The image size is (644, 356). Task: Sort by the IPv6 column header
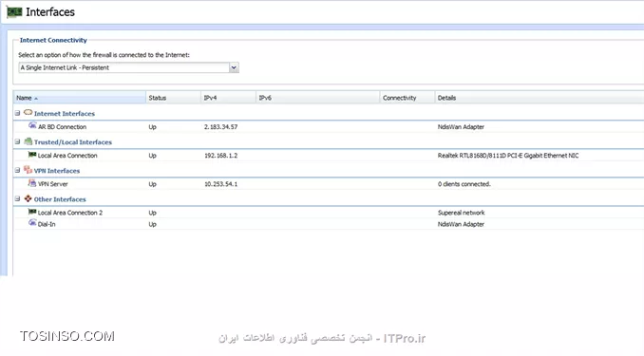(x=318, y=98)
